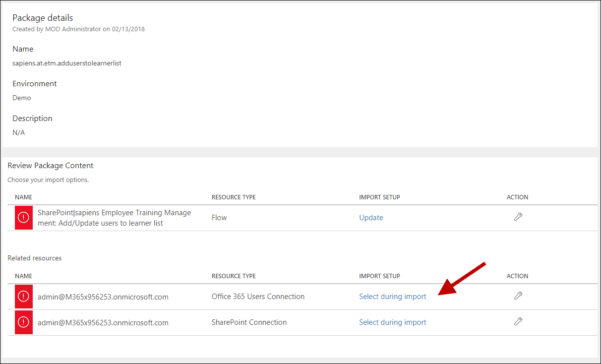
Task: Click Choose your import options text
Action: (x=48, y=180)
